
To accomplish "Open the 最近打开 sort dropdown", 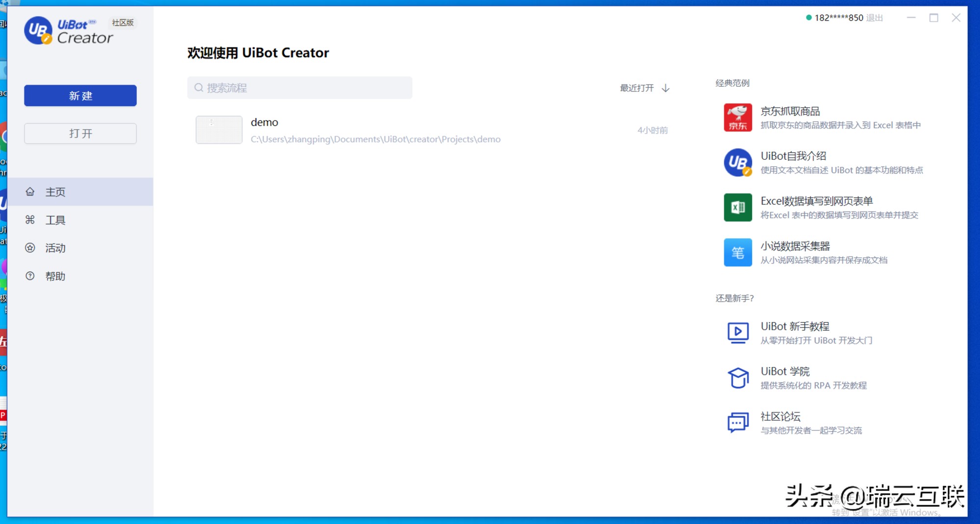I will [645, 88].
